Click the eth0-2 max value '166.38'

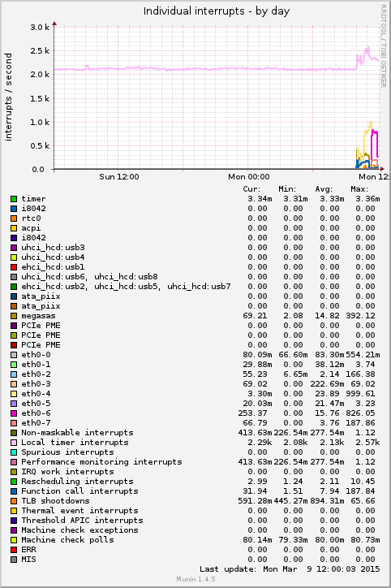pyautogui.click(x=360, y=374)
